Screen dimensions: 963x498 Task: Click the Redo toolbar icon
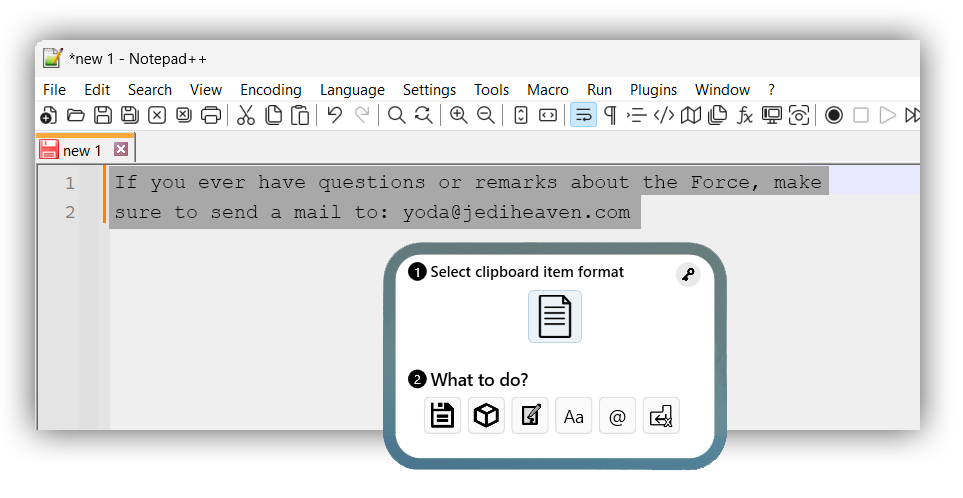[362, 115]
